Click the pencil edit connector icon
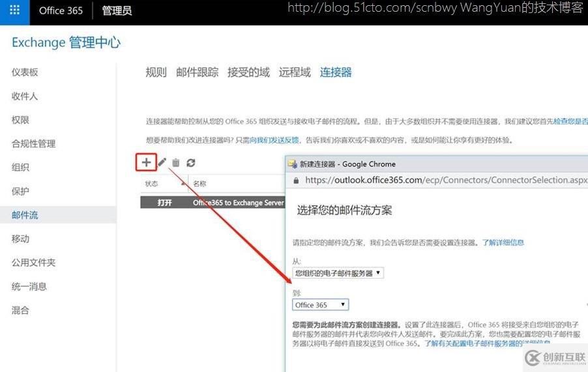 (x=162, y=163)
